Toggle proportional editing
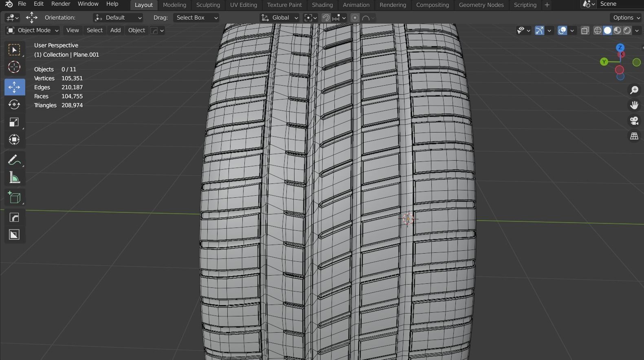The height and width of the screenshot is (360, 644). [x=355, y=18]
